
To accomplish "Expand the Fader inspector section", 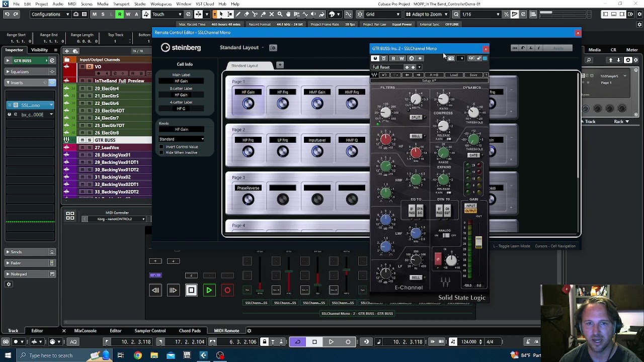I will tap(29, 263).
